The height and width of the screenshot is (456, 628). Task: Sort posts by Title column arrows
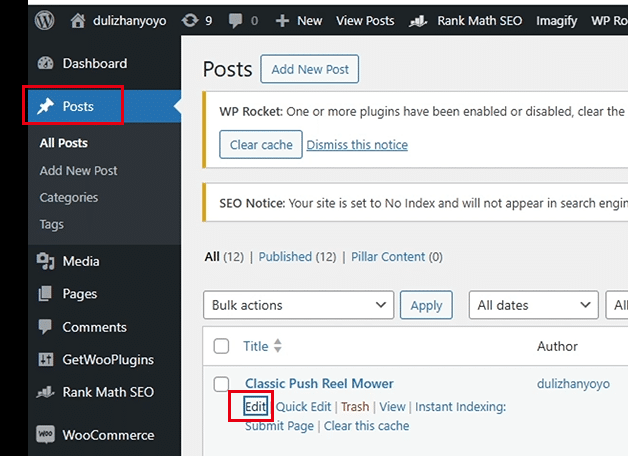(x=278, y=346)
